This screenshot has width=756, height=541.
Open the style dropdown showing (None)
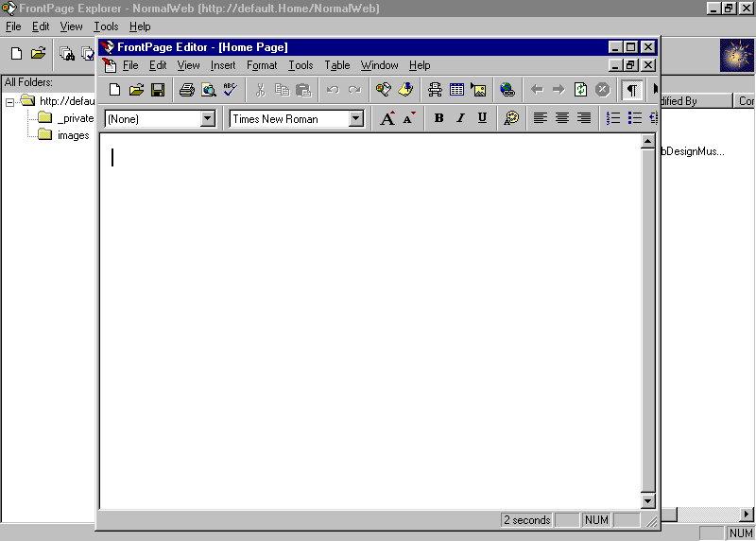(x=208, y=119)
